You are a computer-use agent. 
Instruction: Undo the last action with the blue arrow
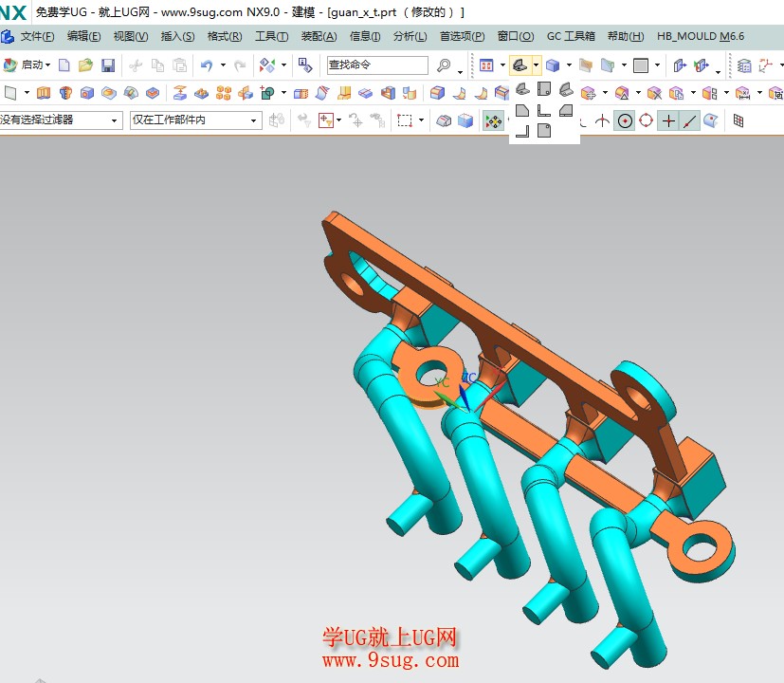pos(207,65)
